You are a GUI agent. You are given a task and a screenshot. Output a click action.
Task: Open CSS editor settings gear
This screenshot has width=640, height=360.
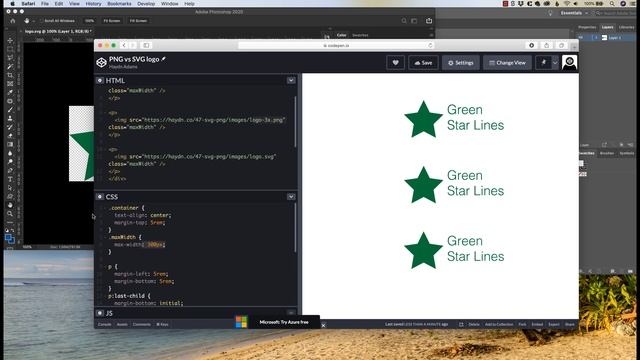(x=100, y=197)
